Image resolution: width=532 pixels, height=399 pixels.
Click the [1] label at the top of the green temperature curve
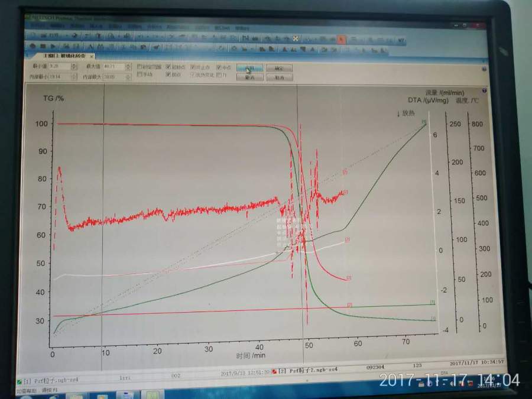(424, 121)
